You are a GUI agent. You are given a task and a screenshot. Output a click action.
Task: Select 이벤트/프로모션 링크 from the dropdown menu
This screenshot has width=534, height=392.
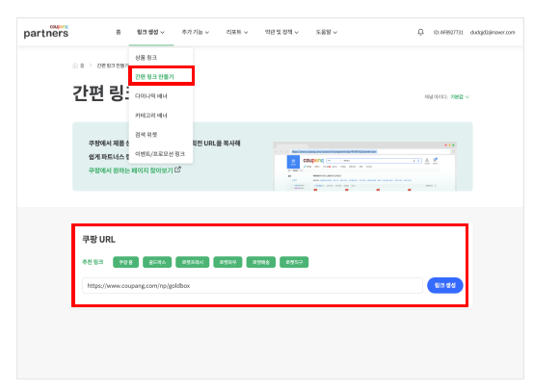point(160,154)
